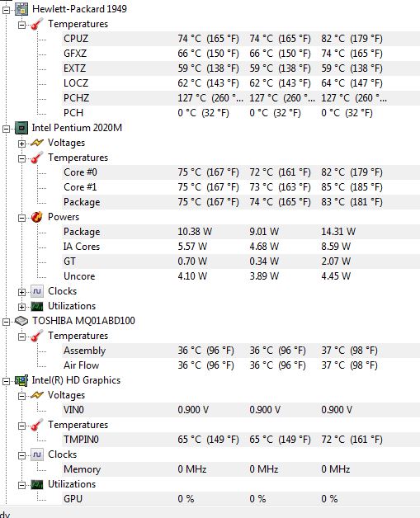Image resolution: width=420 pixels, height=518 pixels.
Task: Expand the Voltages node under Intel Pentium 2020M
Action: pyautogui.click(x=21, y=144)
